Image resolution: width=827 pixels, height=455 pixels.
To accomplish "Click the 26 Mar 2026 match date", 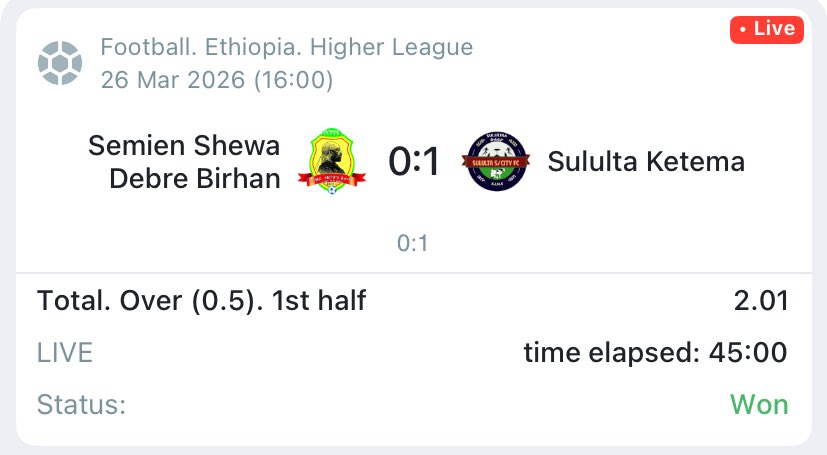I will click(x=172, y=80).
